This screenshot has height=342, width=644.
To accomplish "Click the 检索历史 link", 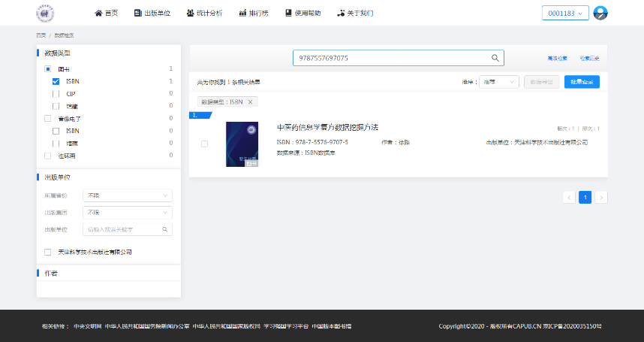I will tap(589, 59).
